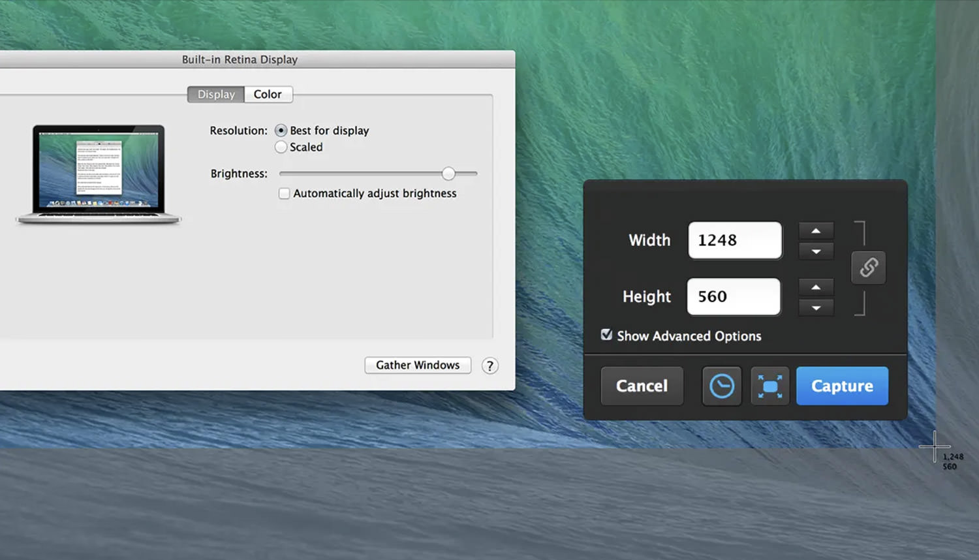Enable Automatically adjust brightness

(284, 193)
